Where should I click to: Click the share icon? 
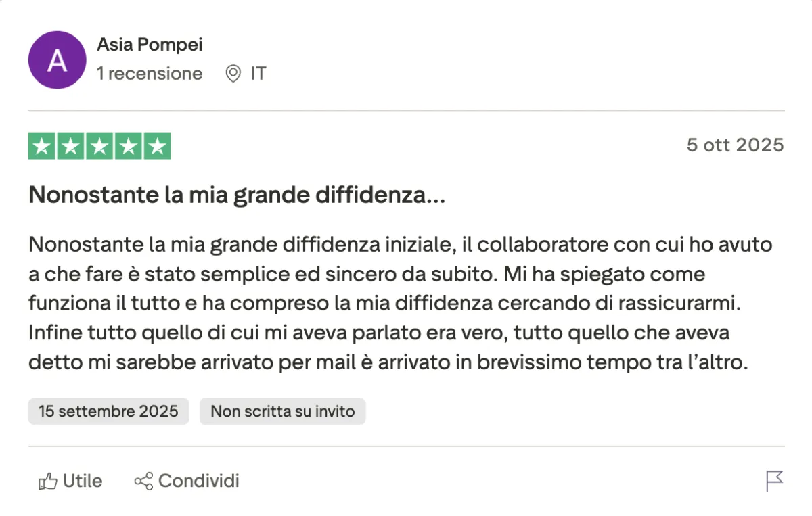tap(143, 482)
